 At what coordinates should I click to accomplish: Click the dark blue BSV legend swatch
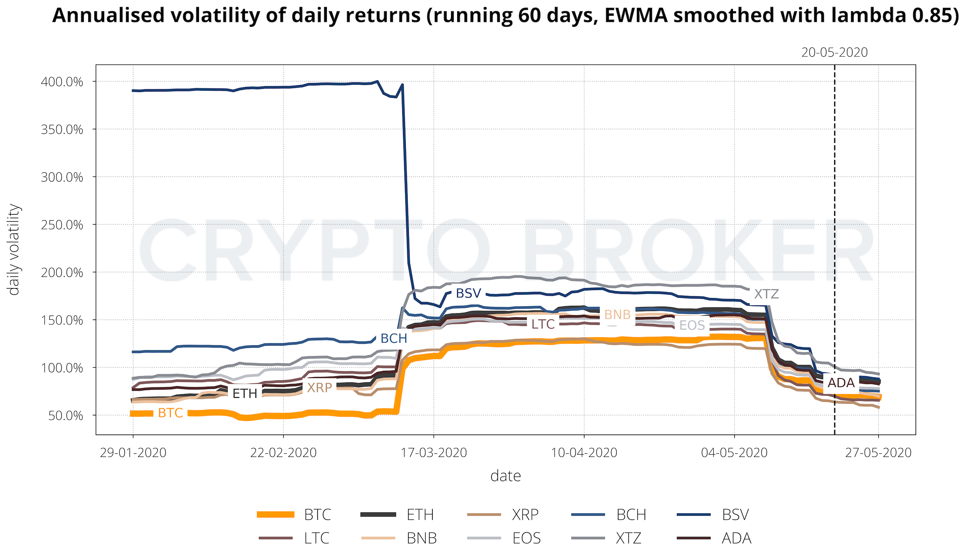pyautogui.click(x=694, y=514)
